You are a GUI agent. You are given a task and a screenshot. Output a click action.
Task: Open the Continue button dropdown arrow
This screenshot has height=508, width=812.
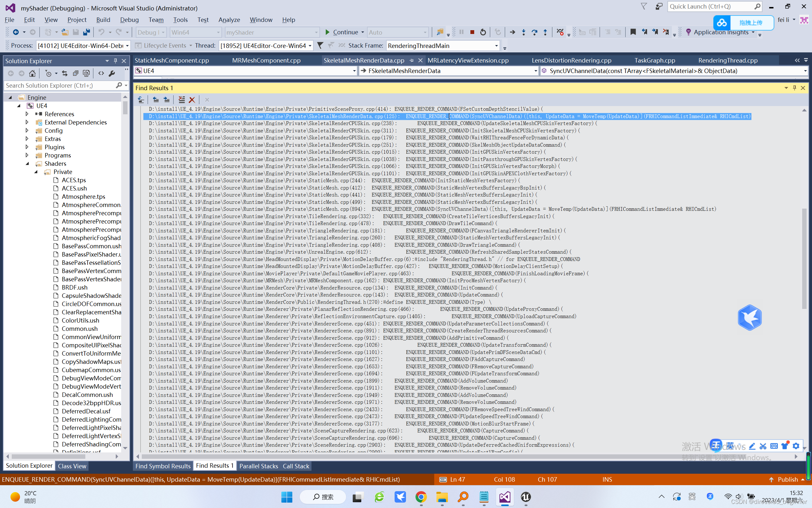[362, 32]
